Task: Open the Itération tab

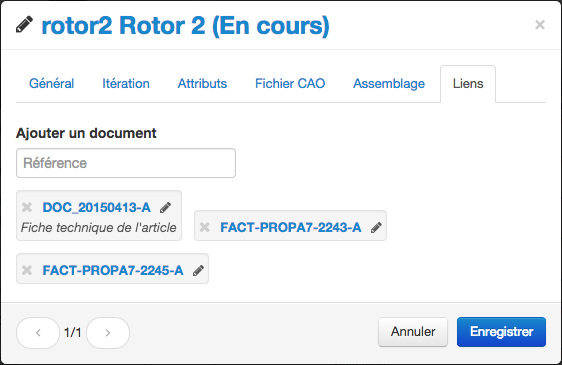Action: click(x=126, y=84)
